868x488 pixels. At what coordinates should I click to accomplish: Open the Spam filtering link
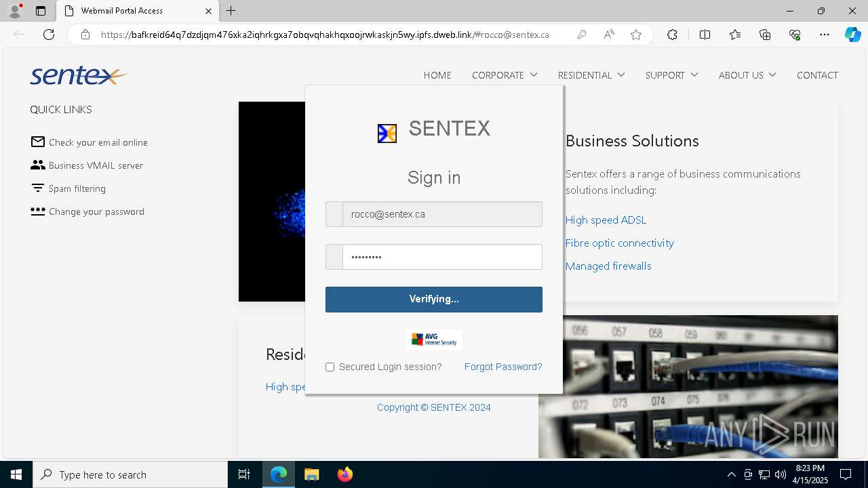pyautogui.click(x=77, y=188)
